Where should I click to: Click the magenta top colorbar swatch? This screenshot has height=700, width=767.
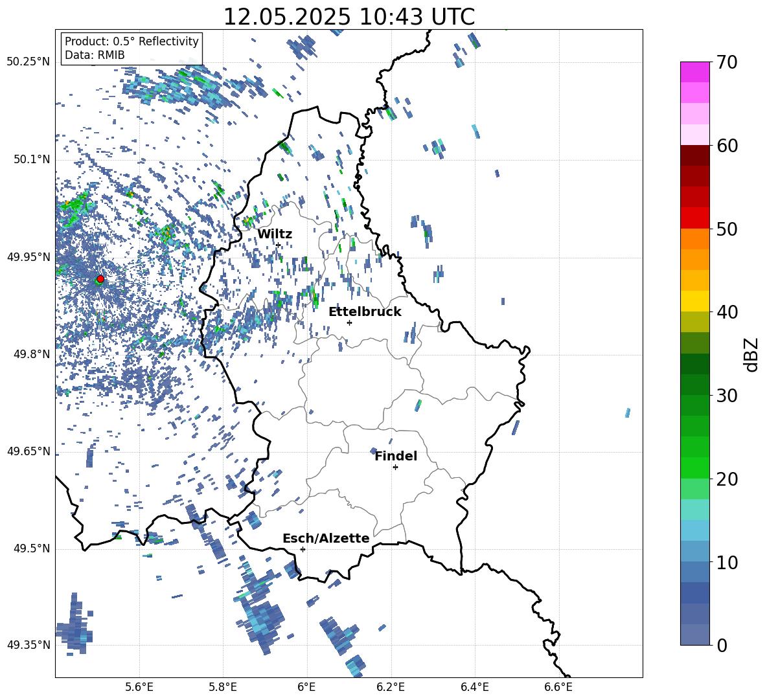point(694,73)
